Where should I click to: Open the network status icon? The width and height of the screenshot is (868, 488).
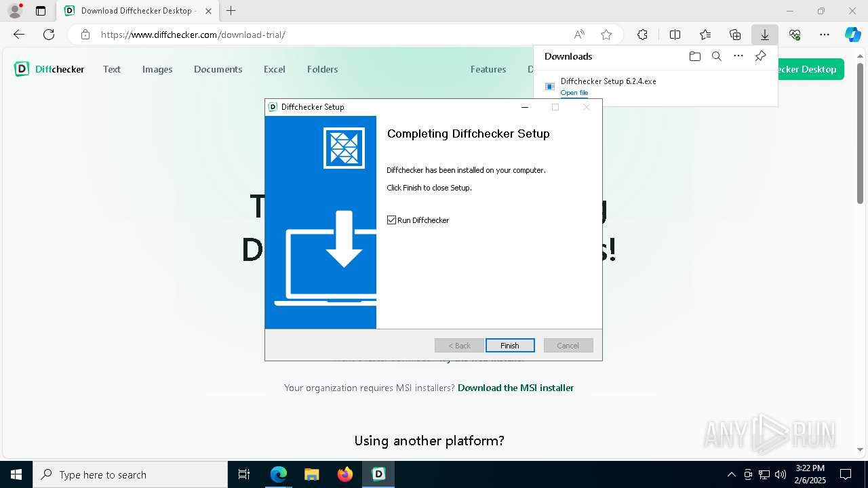tap(764, 474)
